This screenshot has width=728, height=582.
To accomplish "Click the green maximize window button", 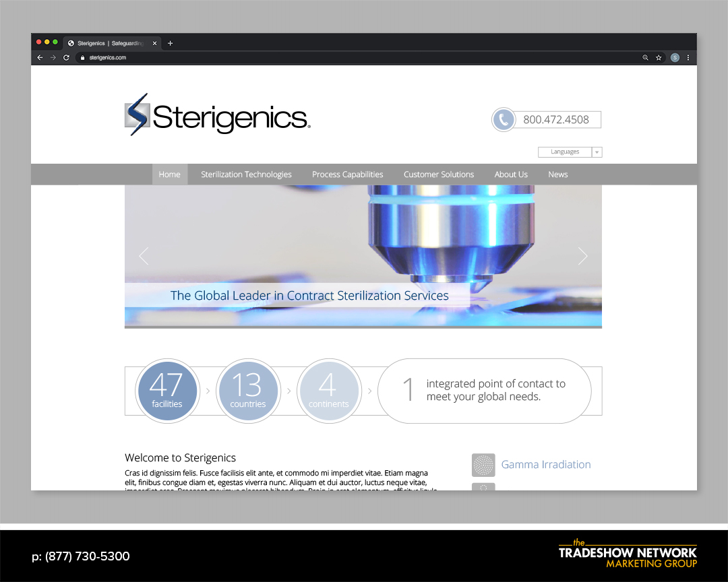I will 55,42.
